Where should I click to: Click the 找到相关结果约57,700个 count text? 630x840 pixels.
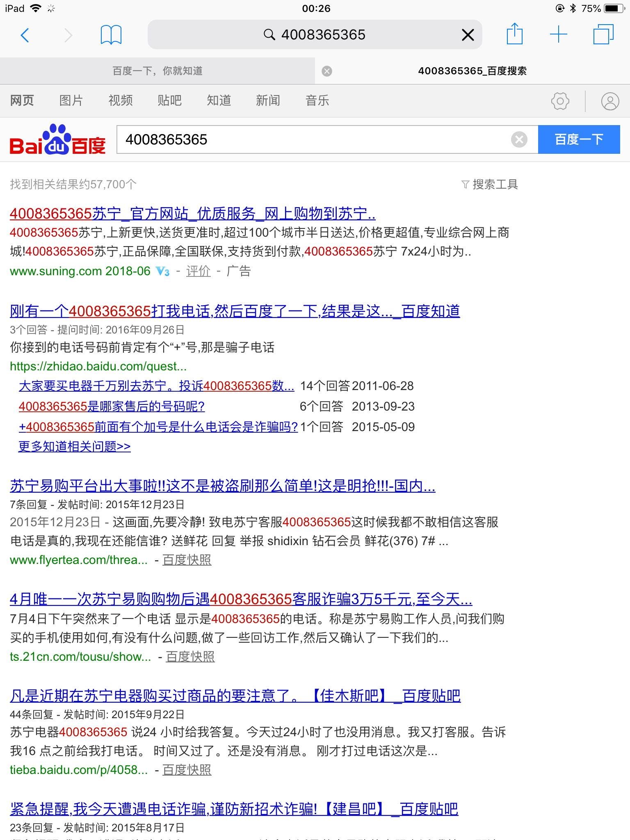coord(73,185)
